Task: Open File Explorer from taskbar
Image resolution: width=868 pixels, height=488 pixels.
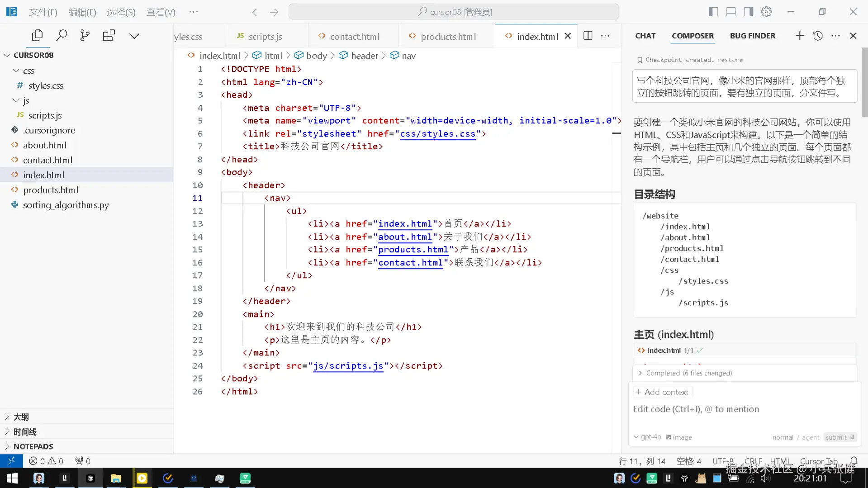Action: coord(116,478)
